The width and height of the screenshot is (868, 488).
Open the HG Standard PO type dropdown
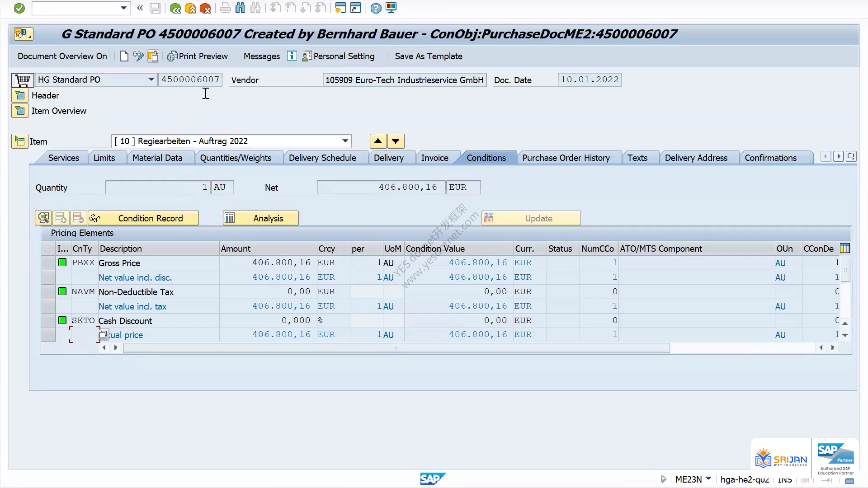pyautogui.click(x=151, y=80)
